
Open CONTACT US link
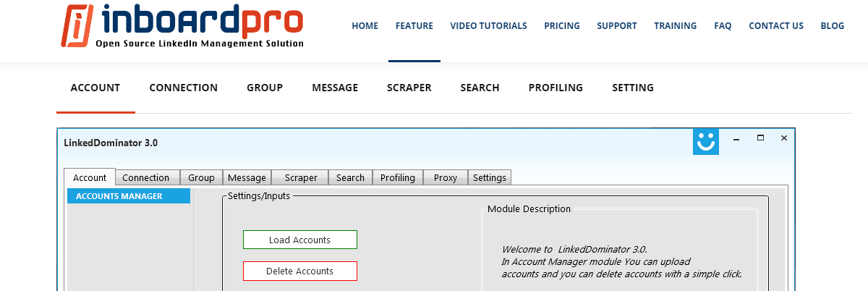click(776, 26)
